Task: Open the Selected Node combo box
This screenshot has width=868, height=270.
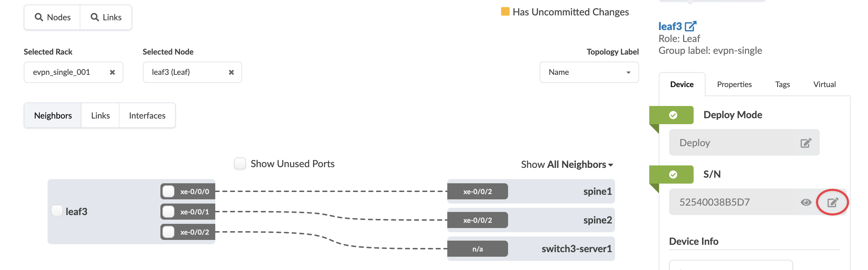Action: (x=185, y=72)
